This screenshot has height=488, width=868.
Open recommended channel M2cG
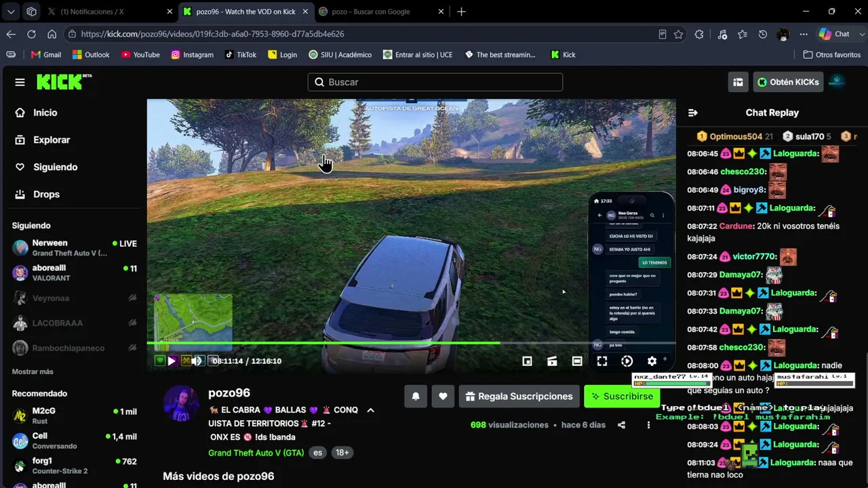point(75,415)
